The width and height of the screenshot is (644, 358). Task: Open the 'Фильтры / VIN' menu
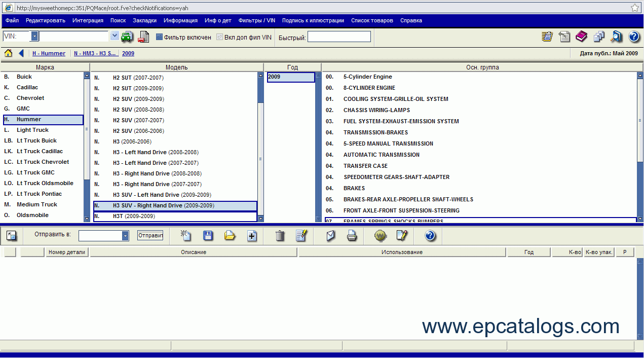tap(256, 21)
